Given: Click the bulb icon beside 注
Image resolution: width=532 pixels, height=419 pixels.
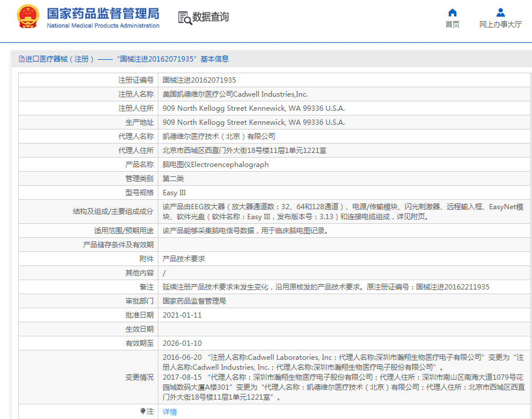Looking at the screenshot, I should point(143,411).
